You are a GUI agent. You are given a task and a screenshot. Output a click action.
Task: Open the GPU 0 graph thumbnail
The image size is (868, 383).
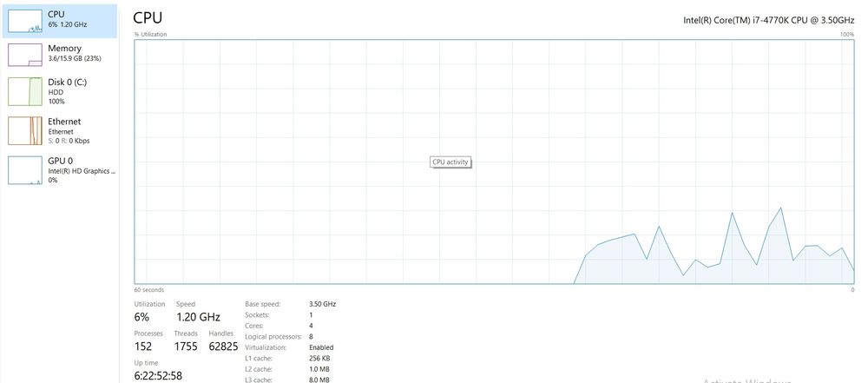pos(25,170)
